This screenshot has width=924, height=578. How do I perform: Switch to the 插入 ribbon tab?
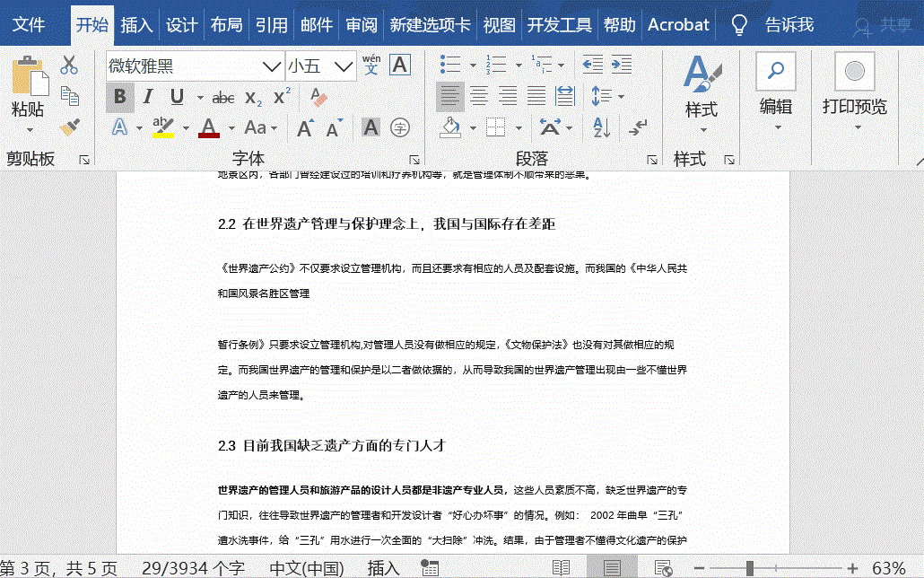point(136,24)
